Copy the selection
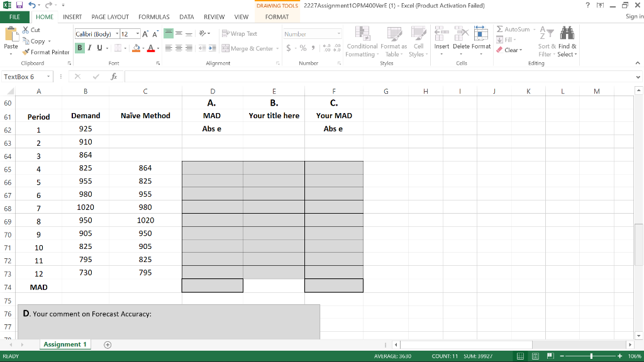 [34, 41]
